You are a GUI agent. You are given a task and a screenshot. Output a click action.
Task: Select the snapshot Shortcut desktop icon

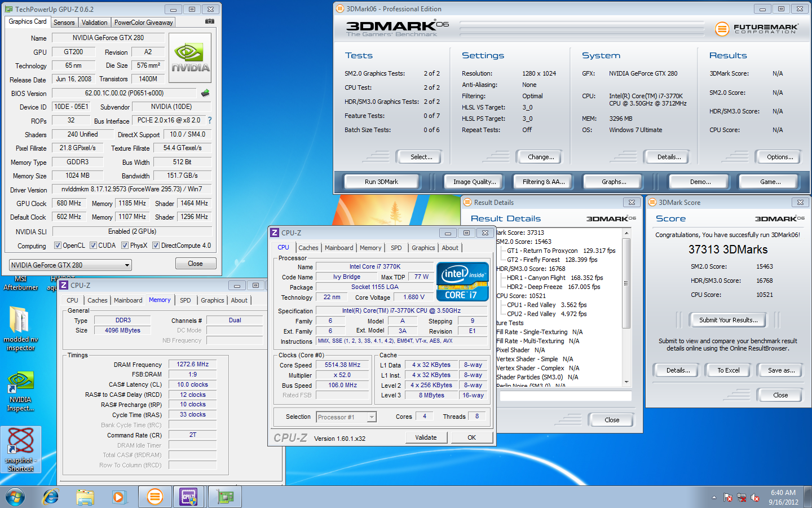tap(21, 450)
